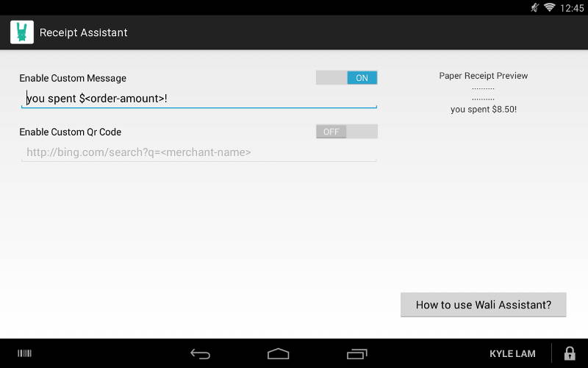Focus the custom QR code URL field
The height and width of the screenshot is (368, 588).
[x=199, y=152]
